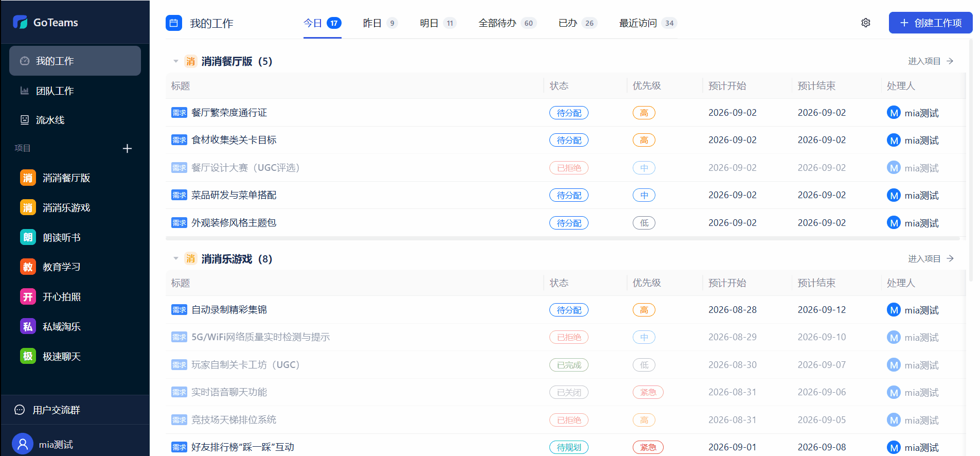Click the calendar icon beside 我的工作 title

point(174,23)
